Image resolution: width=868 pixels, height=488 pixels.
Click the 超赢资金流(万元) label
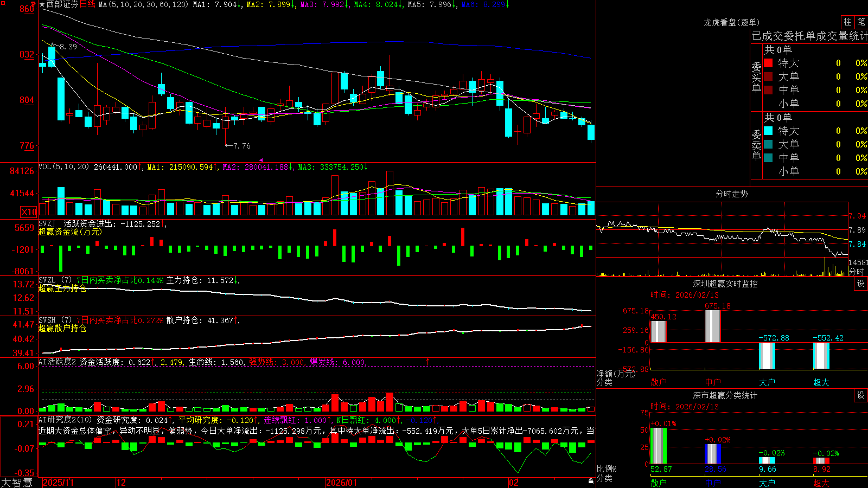point(70,232)
